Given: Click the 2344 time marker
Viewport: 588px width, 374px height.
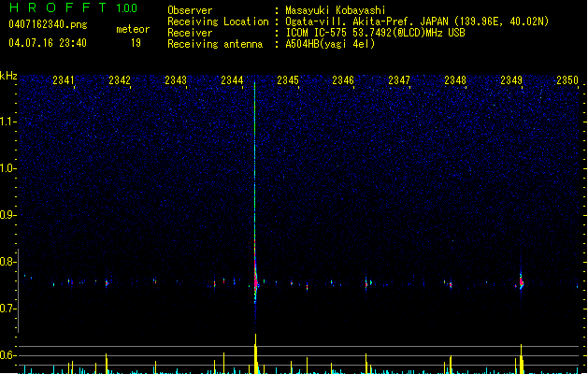Looking at the screenshot, I should point(232,80).
